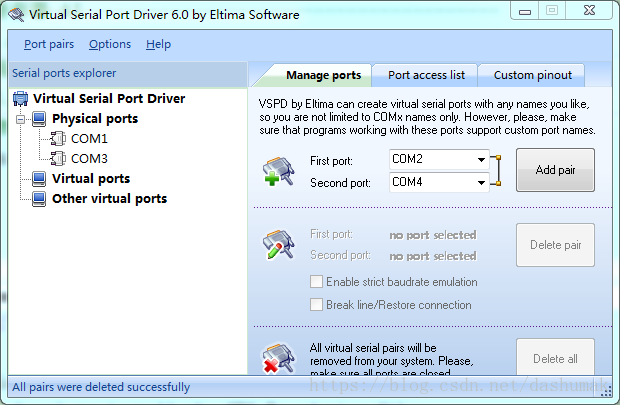The height and width of the screenshot is (405, 620).
Task: Click the Add pair button
Action: pyautogui.click(x=555, y=170)
